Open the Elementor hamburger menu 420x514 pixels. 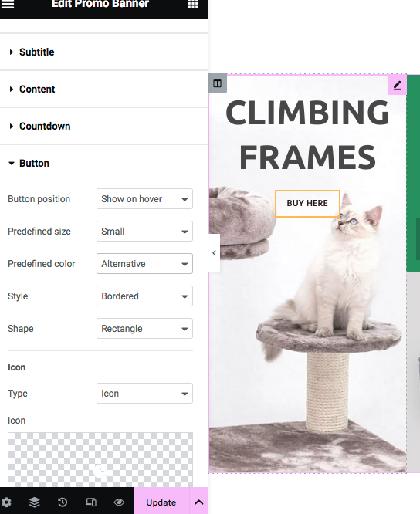pyautogui.click(x=8, y=4)
